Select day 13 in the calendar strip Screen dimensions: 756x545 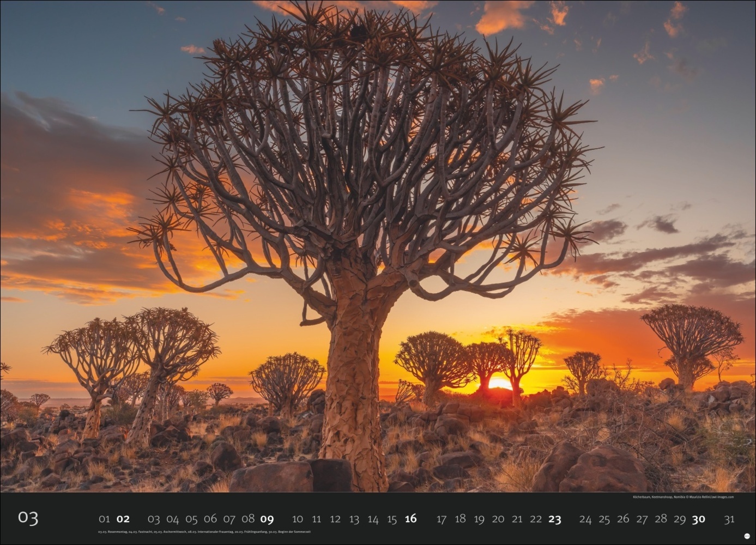(x=354, y=519)
